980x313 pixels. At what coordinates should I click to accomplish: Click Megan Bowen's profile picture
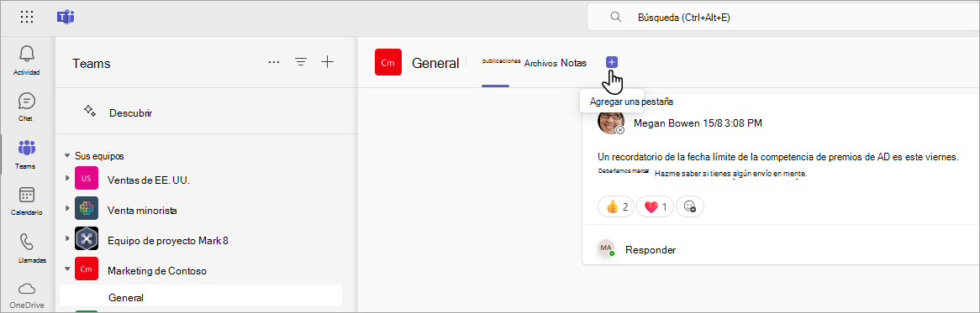tap(611, 122)
